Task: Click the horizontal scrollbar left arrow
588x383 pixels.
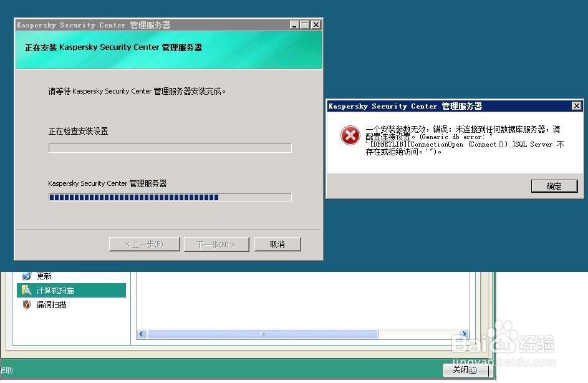Action: tap(142, 334)
